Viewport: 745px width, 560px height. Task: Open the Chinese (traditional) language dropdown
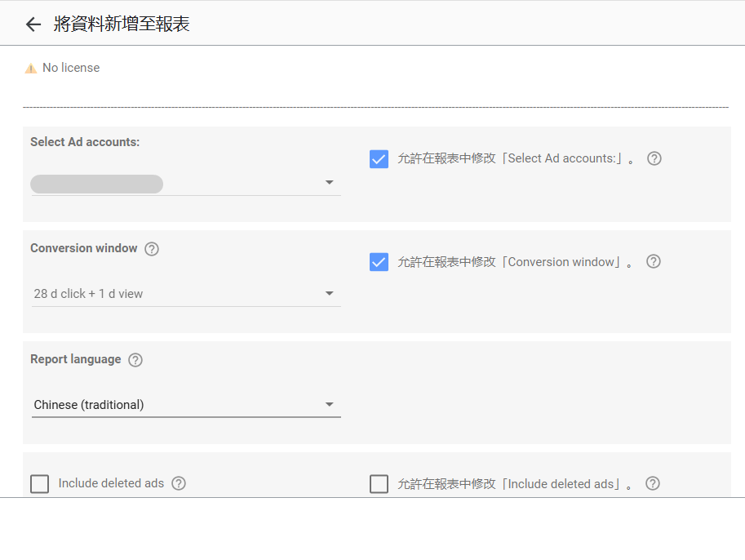click(x=185, y=405)
